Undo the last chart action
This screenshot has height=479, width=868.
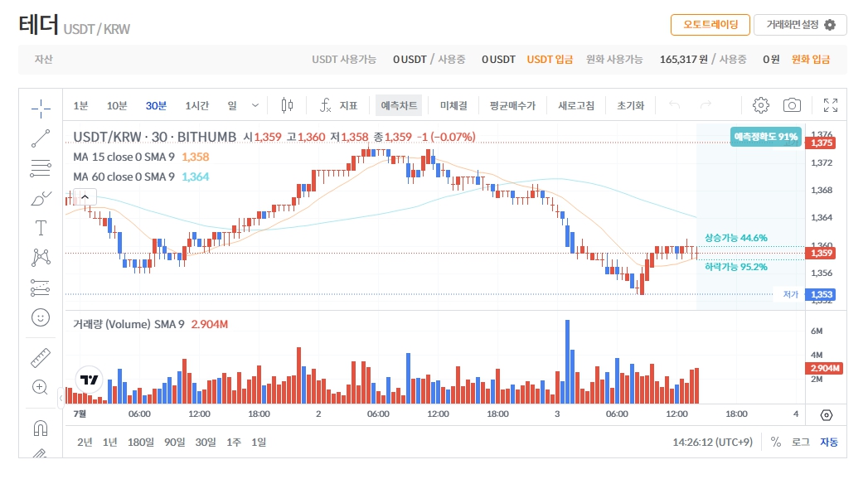674,104
